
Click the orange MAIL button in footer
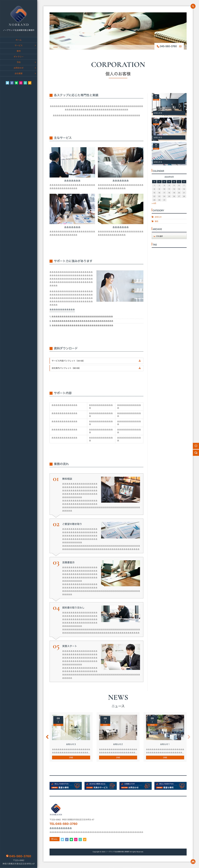coord(54,839)
